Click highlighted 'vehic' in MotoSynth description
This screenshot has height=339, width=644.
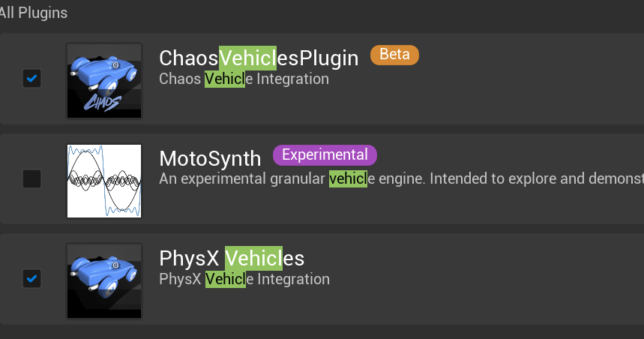348,178
